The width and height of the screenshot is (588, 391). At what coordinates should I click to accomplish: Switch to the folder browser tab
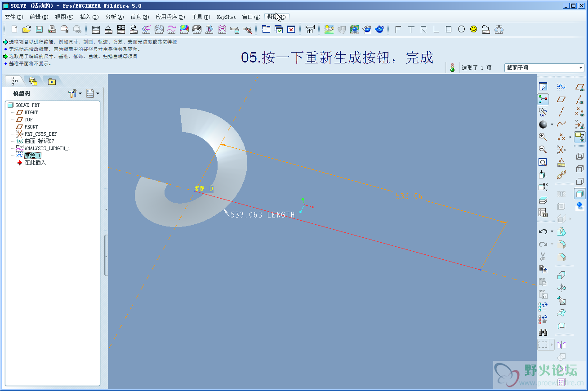click(33, 81)
